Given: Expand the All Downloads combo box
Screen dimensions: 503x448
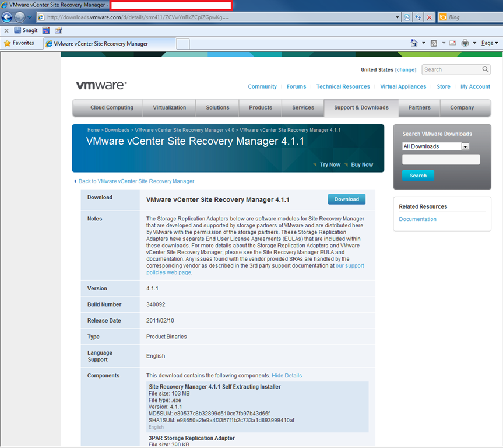Looking at the screenshot, I should tap(435, 146).
